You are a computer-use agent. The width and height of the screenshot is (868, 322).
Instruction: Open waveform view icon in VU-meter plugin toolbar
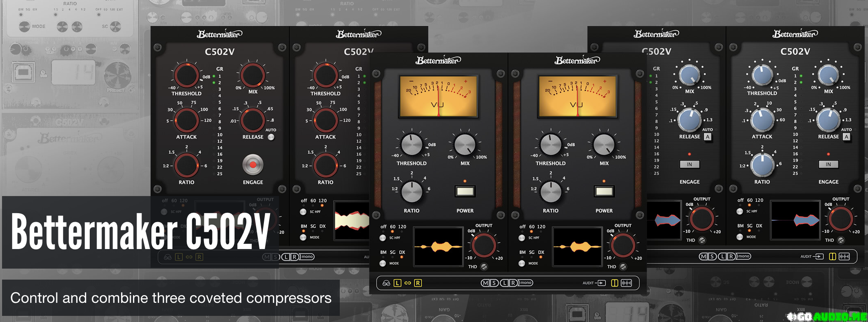[x=626, y=283]
